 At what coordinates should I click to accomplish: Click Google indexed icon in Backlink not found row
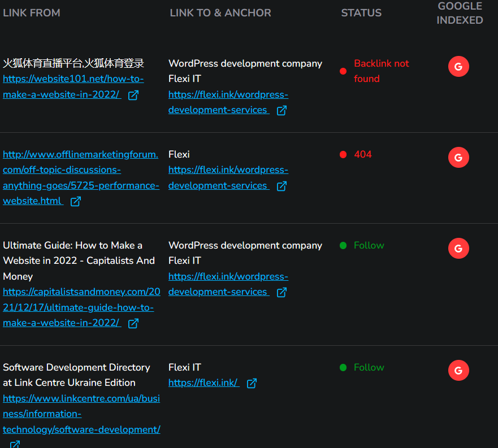tap(458, 66)
